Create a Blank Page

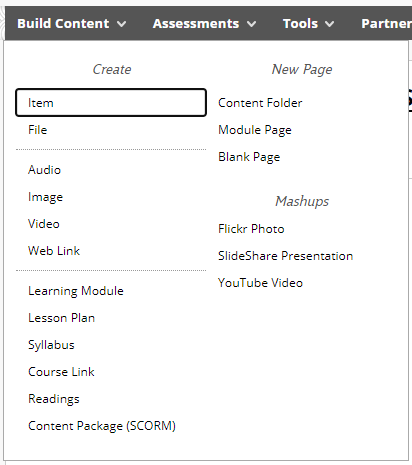coord(249,157)
